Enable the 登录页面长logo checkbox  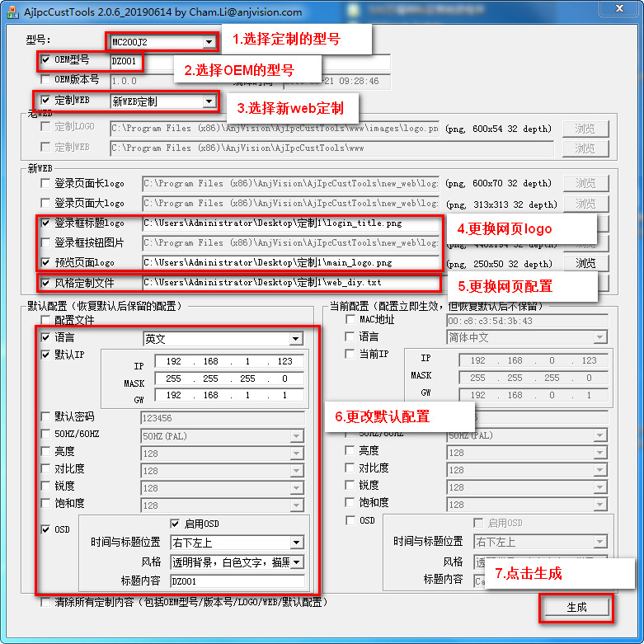tap(45, 183)
